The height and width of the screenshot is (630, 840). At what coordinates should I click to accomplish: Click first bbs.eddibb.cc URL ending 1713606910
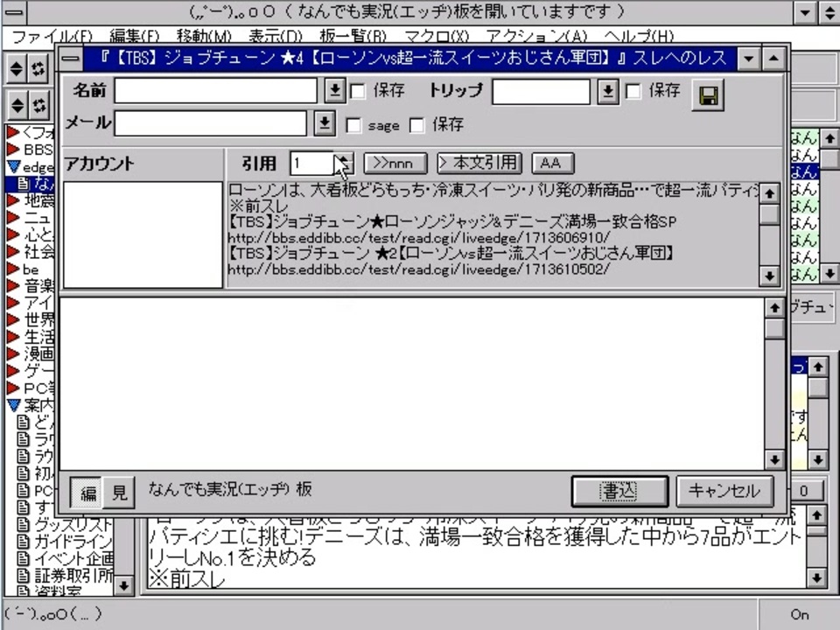pyautogui.click(x=419, y=237)
